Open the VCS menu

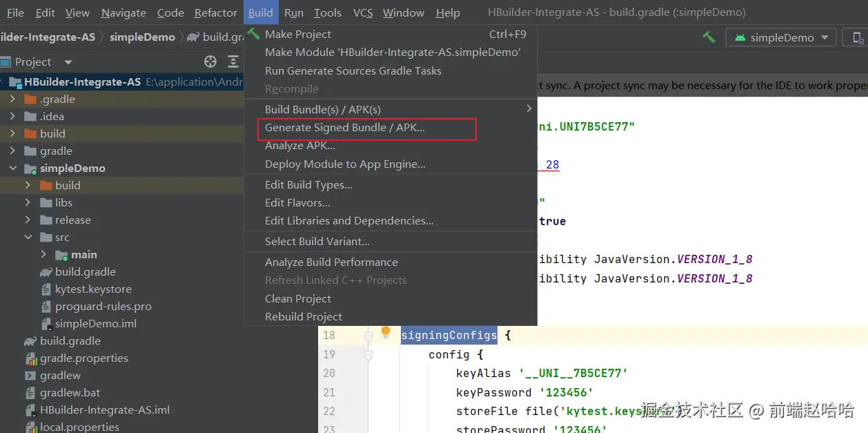(363, 12)
